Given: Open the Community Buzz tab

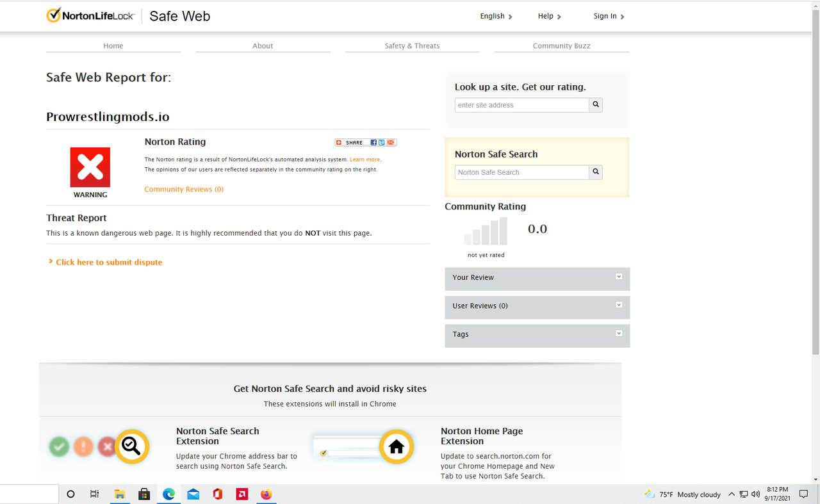Looking at the screenshot, I should (x=562, y=45).
